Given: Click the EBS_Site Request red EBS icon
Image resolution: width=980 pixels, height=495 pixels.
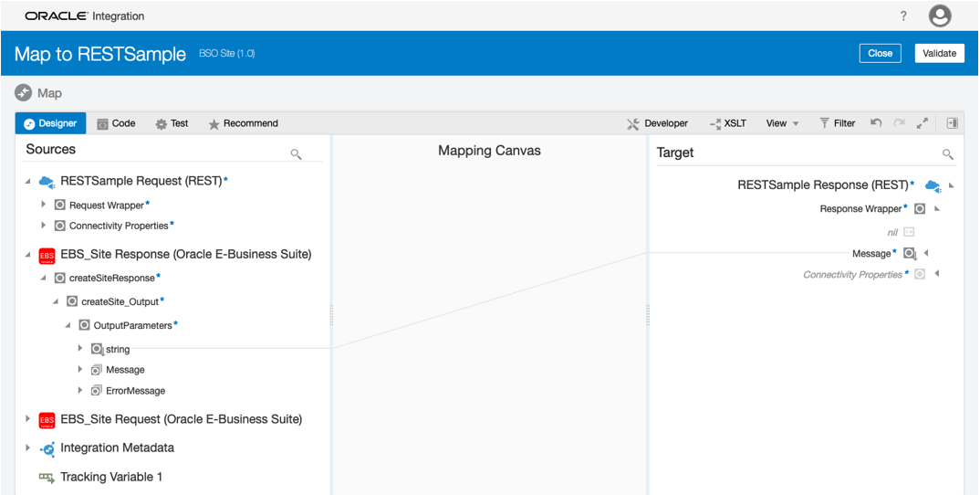Looking at the screenshot, I should click(47, 419).
